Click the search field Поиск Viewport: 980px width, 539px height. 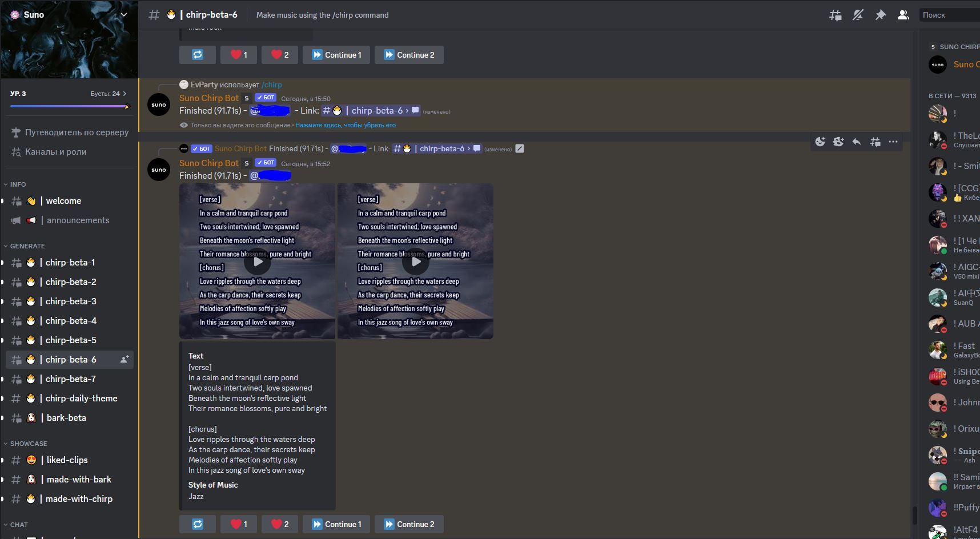pos(949,15)
